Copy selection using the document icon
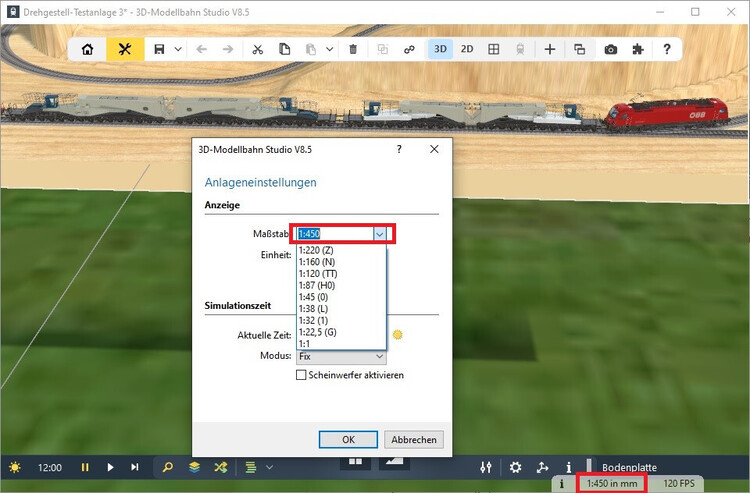The width and height of the screenshot is (750, 493). [285, 49]
